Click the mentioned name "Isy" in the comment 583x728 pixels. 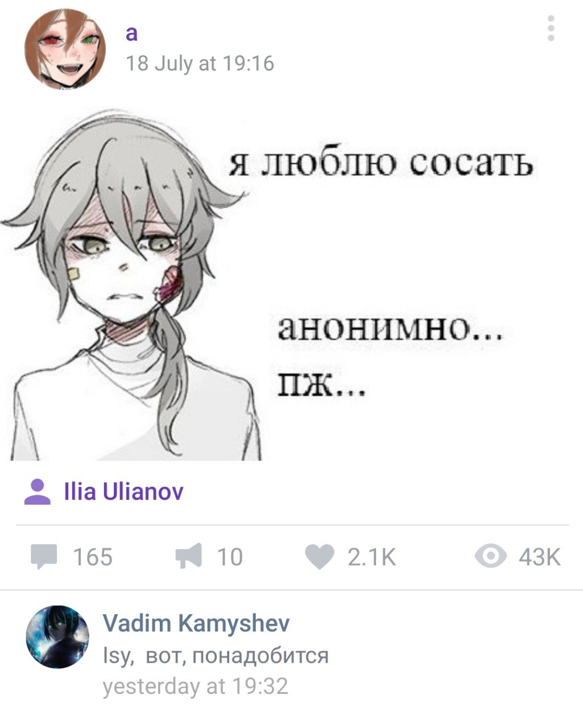pos(117,656)
